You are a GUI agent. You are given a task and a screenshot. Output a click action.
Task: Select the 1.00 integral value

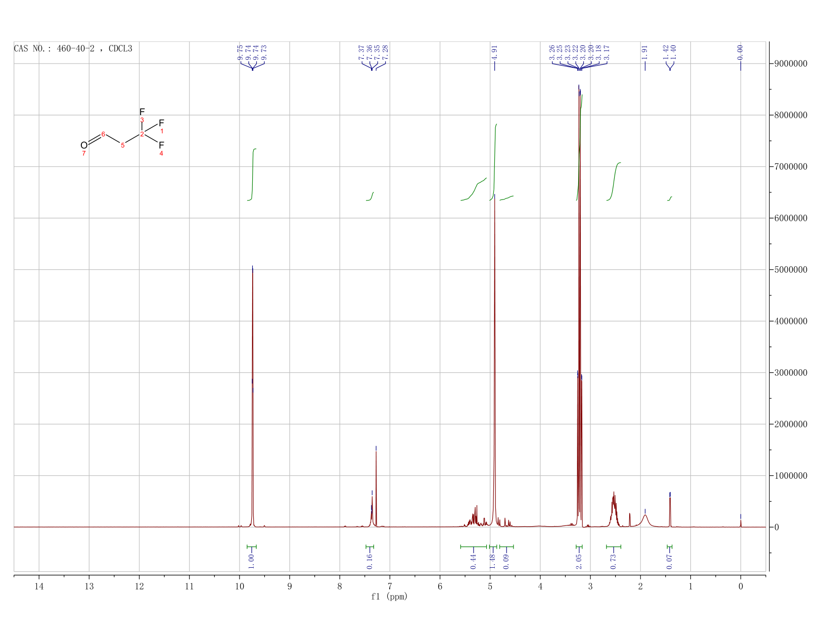tap(251, 561)
